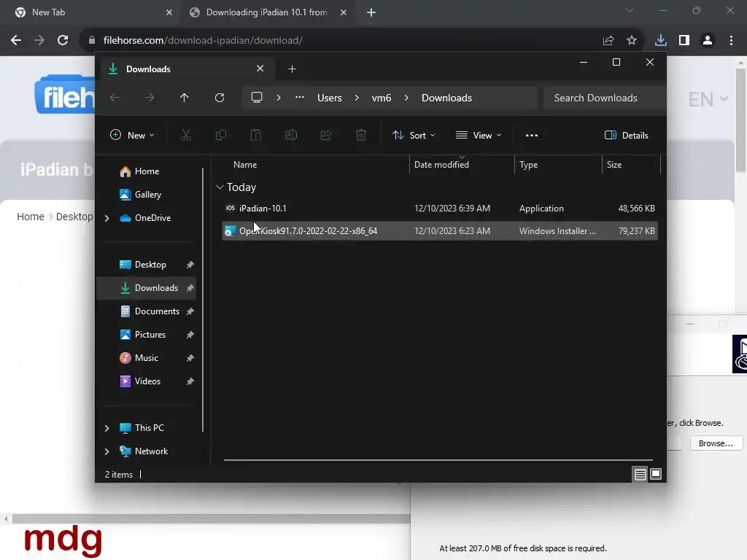Click the browser page horizontal scrollbar
Viewport: 747px width, 560px height.
click(x=209, y=518)
